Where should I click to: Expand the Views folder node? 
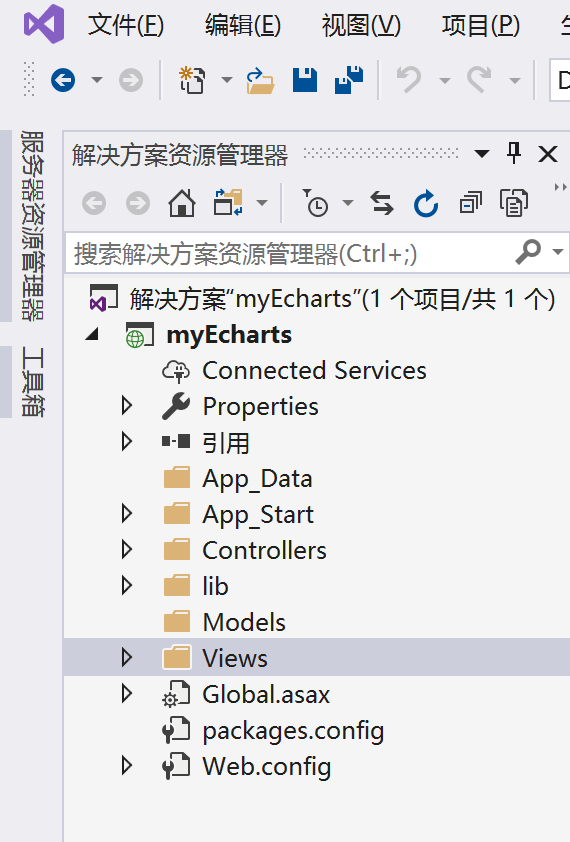(127, 657)
